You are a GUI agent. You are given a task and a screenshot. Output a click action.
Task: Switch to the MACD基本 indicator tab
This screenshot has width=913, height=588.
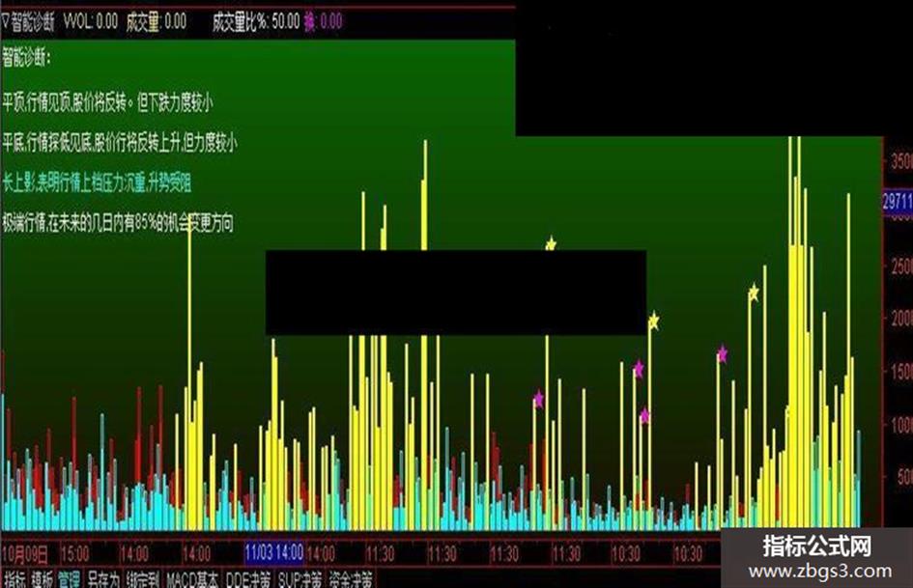click(x=192, y=580)
